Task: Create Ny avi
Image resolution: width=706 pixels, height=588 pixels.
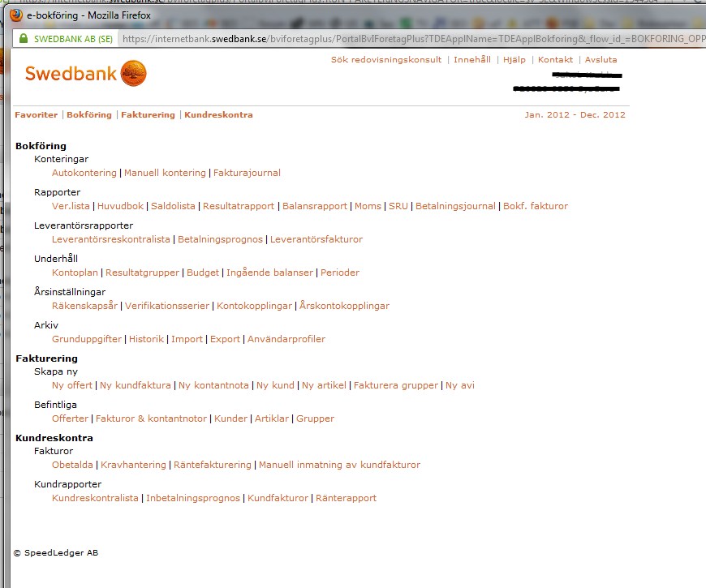Action: click(459, 385)
